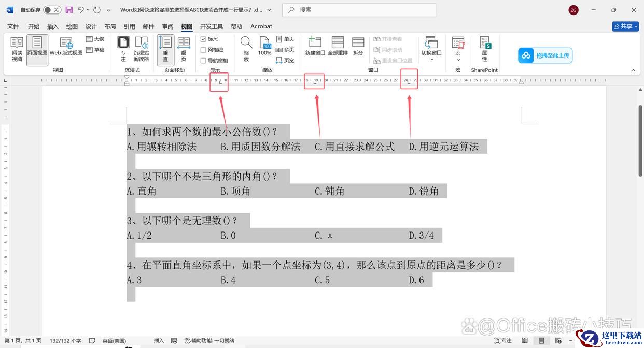
Task: Open the Developer (开发工具) ribbon tab
Action: tap(212, 26)
